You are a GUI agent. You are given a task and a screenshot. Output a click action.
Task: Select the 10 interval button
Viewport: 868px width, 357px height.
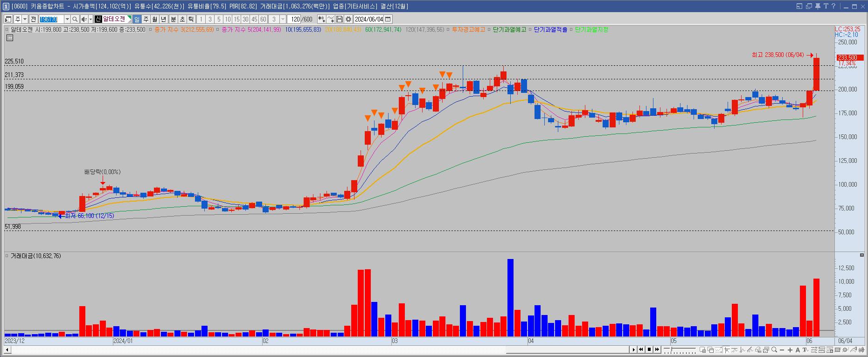pos(228,19)
